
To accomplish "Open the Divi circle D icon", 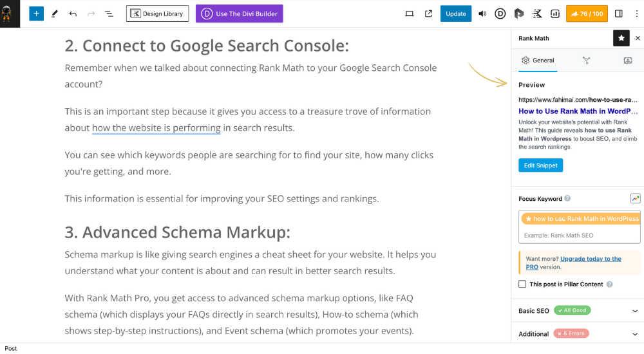I will (x=500, y=14).
